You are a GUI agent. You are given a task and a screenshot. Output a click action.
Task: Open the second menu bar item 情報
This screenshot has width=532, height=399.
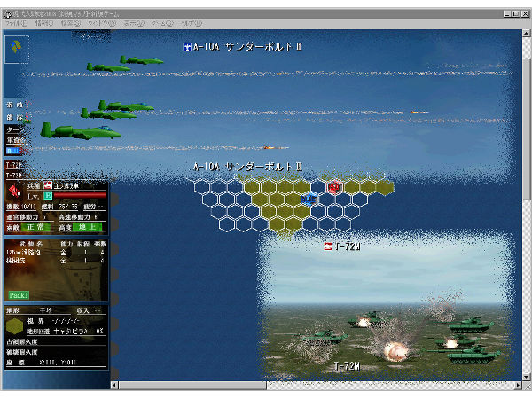tap(44, 23)
